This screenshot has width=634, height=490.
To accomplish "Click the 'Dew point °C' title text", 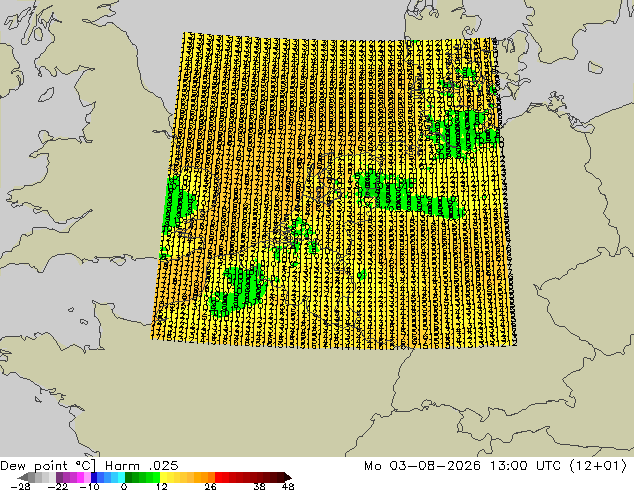I will click(x=48, y=466).
